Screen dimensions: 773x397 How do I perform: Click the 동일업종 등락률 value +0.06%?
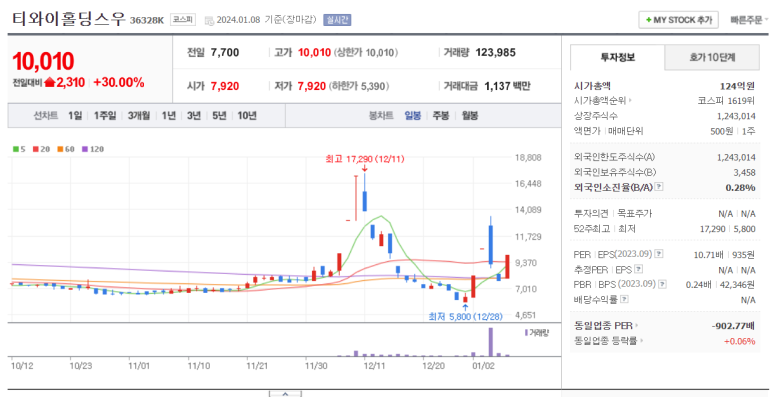point(739,340)
